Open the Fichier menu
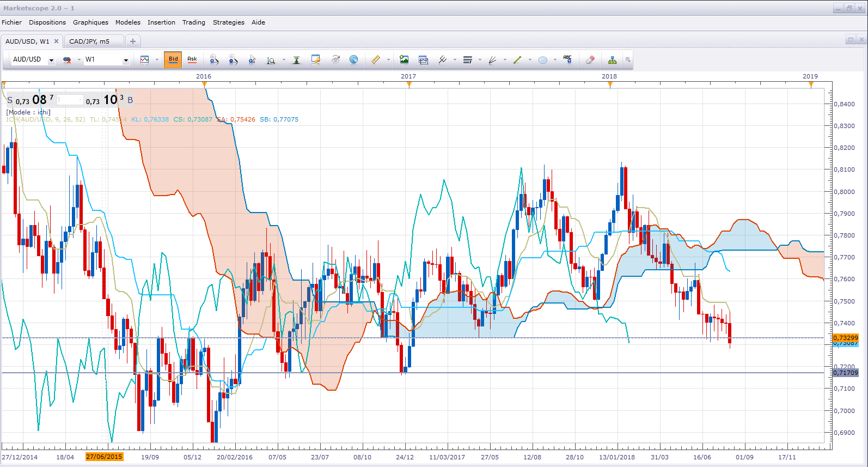The width and height of the screenshot is (868, 467). tap(11, 22)
